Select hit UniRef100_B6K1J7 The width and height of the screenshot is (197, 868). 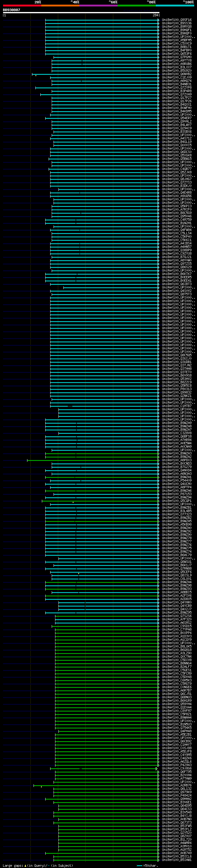point(177,565)
